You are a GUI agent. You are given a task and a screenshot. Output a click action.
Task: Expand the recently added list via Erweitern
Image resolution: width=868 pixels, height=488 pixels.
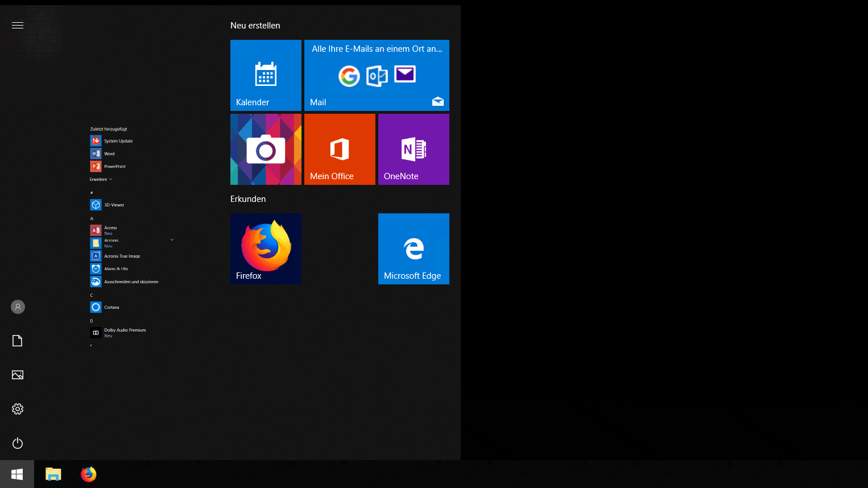tap(101, 179)
